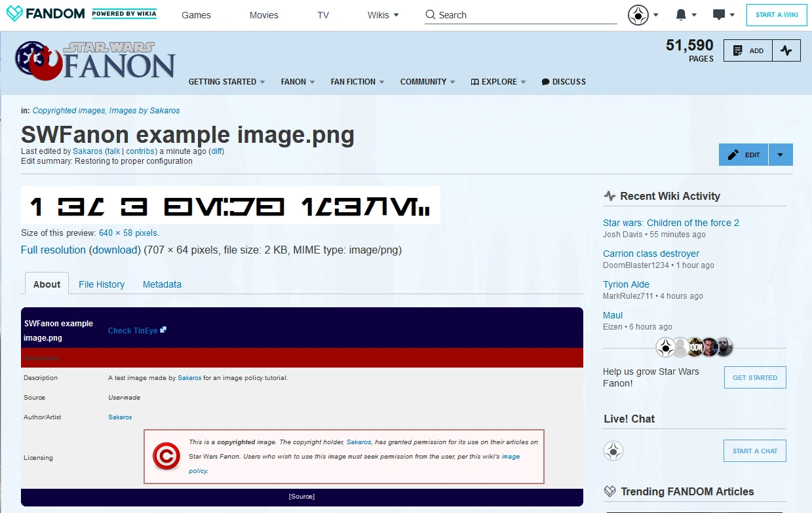
Task: Expand the Getting Started menu
Action: [x=227, y=82]
